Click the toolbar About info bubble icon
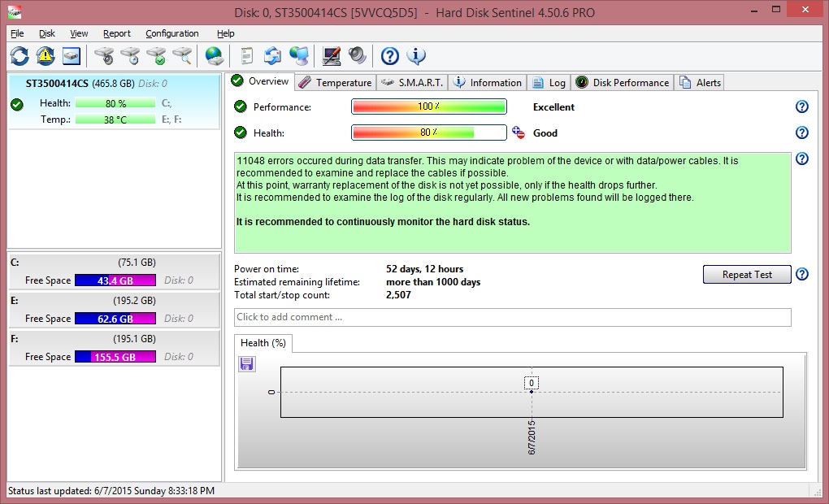Screen dimensions: 829x504 pyautogui.click(x=416, y=55)
